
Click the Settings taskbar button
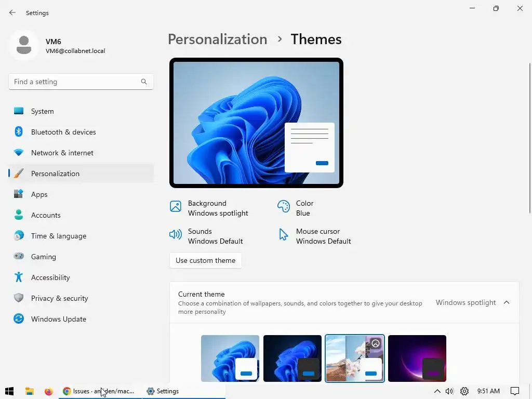point(183,391)
